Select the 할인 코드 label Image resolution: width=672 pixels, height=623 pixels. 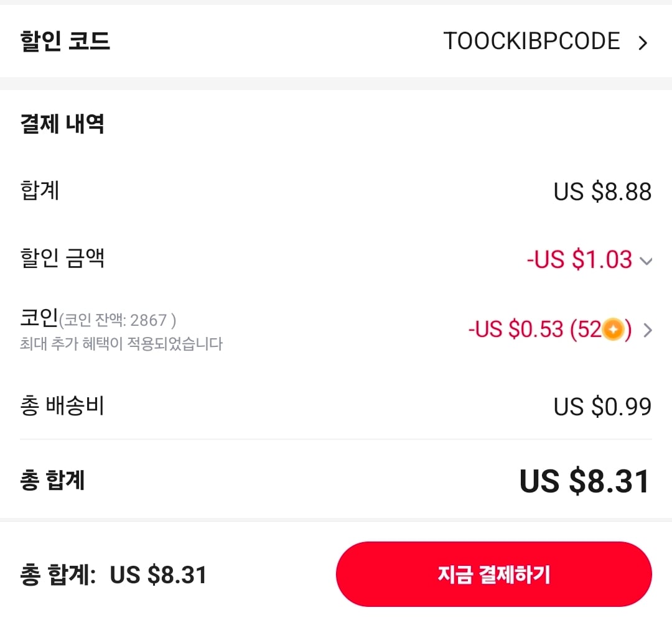tap(64, 41)
